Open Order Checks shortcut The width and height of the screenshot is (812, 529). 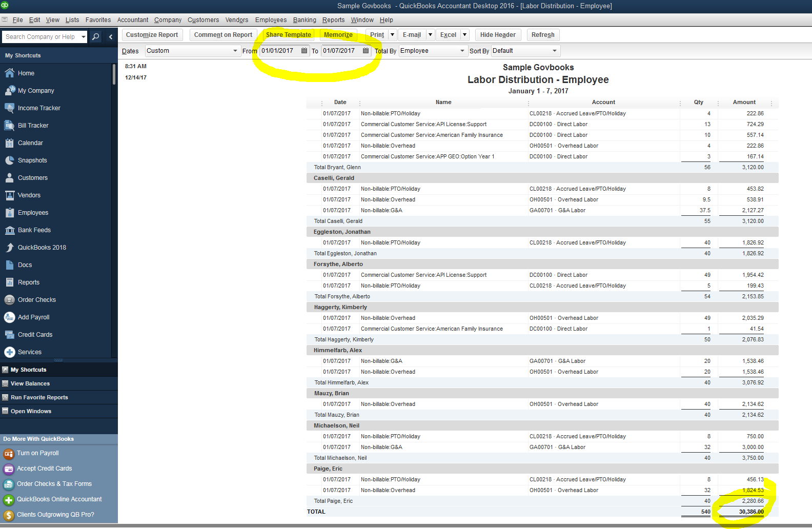(36, 300)
